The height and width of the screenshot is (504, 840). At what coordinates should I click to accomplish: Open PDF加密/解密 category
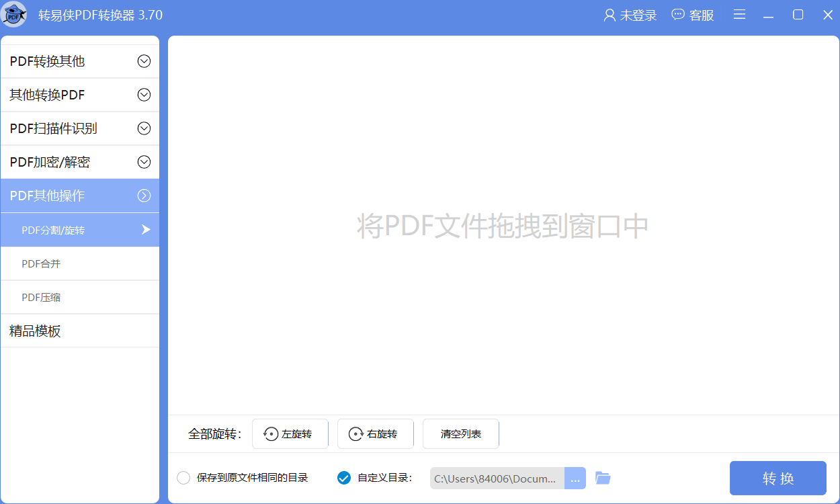point(80,162)
